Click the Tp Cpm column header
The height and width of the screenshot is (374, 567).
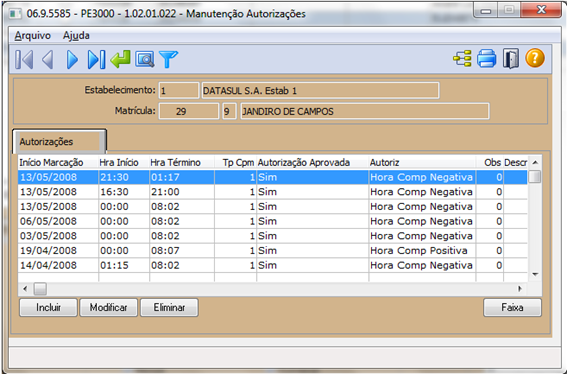click(236, 163)
